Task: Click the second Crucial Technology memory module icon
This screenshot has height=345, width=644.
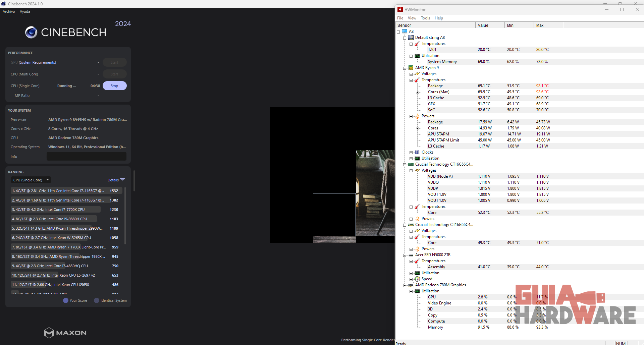Action: point(411,225)
